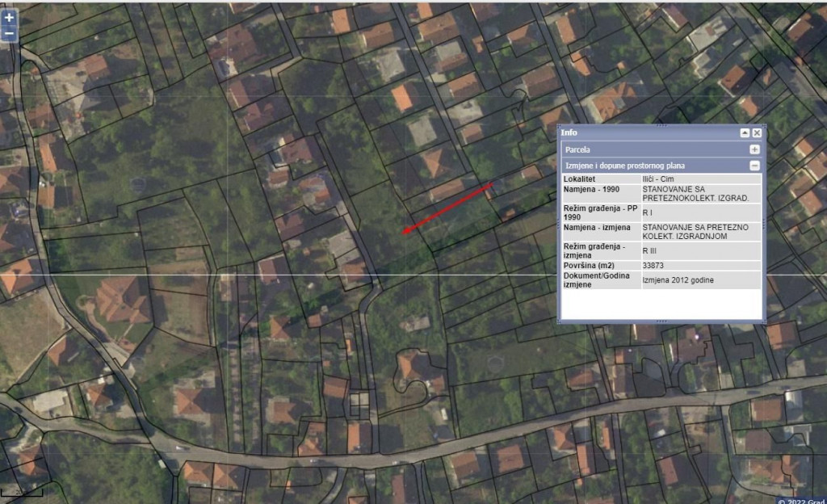The height and width of the screenshot is (504, 827).
Task: Click the Površina (m2) value 33873
Action: click(653, 265)
